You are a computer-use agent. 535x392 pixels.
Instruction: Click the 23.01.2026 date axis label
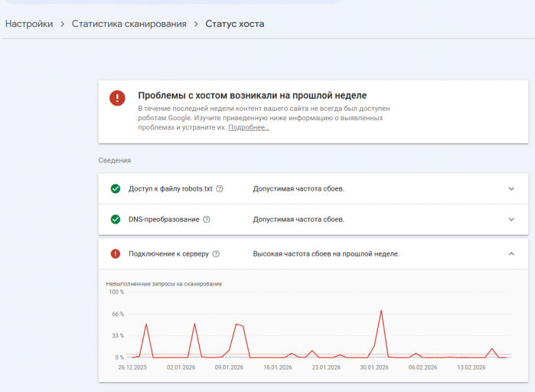(x=326, y=367)
